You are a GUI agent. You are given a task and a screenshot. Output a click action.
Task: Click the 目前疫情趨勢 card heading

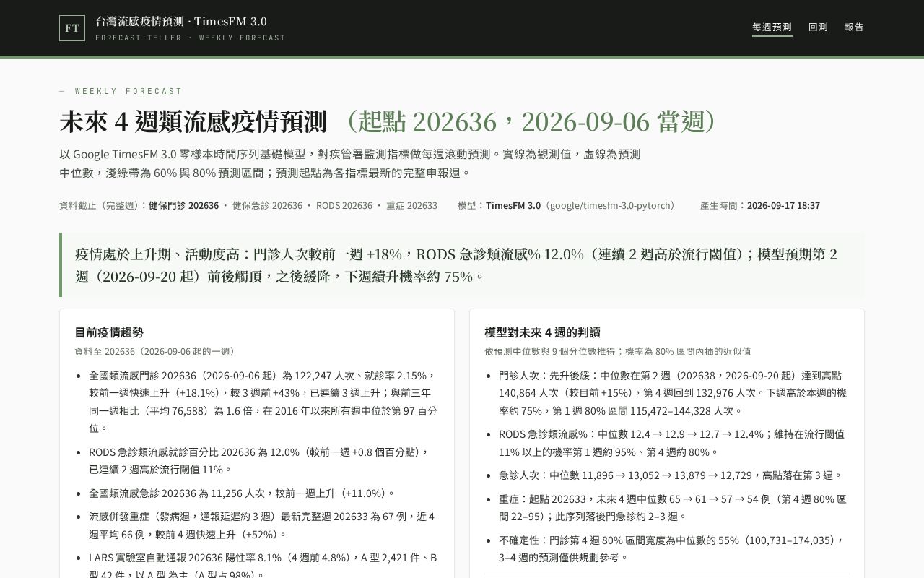(x=109, y=332)
